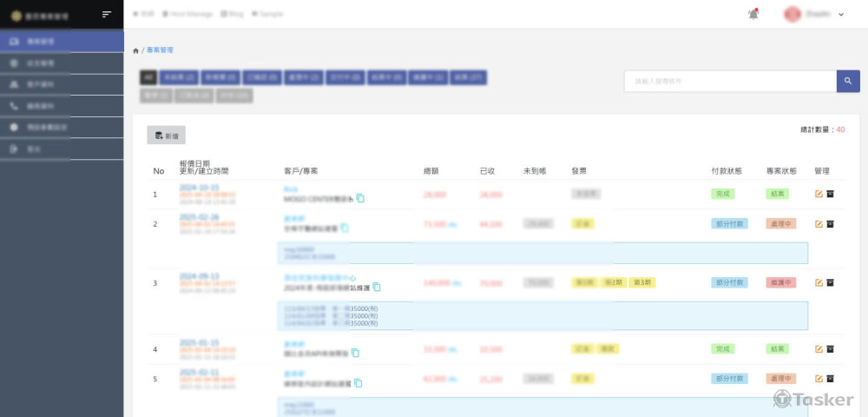The image size is (868, 417).
Task: Edit row 3 with pencil icon
Action: click(x=819, y=282)
